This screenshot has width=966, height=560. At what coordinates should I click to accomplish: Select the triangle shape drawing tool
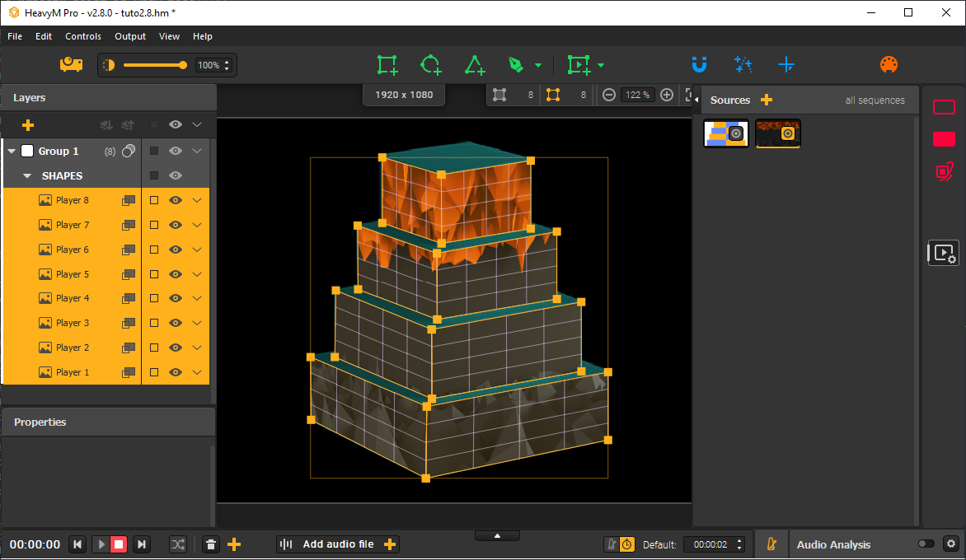point(475,65)
